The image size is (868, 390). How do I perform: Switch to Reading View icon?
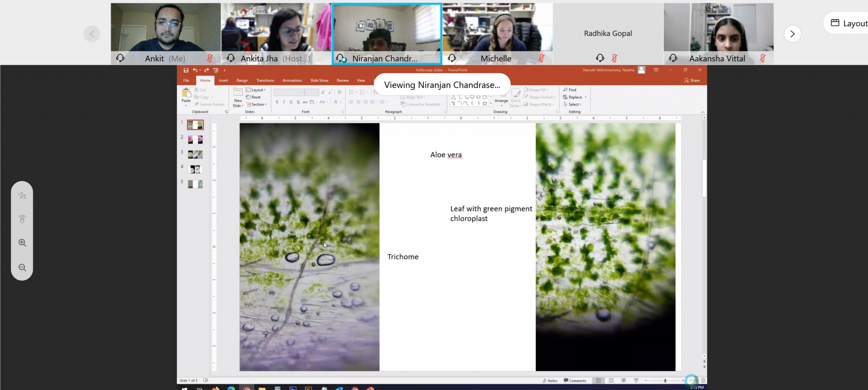coord(623,381)
